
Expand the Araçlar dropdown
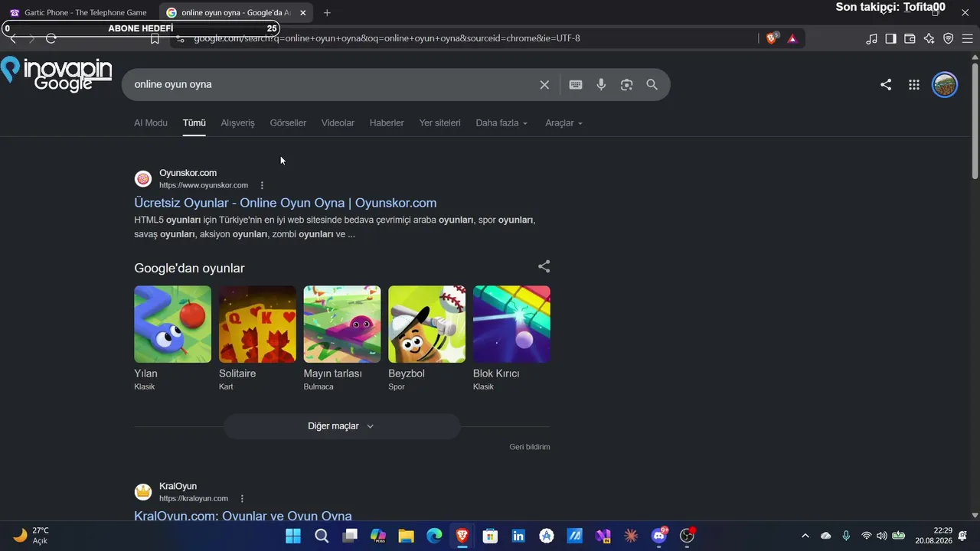563,123
